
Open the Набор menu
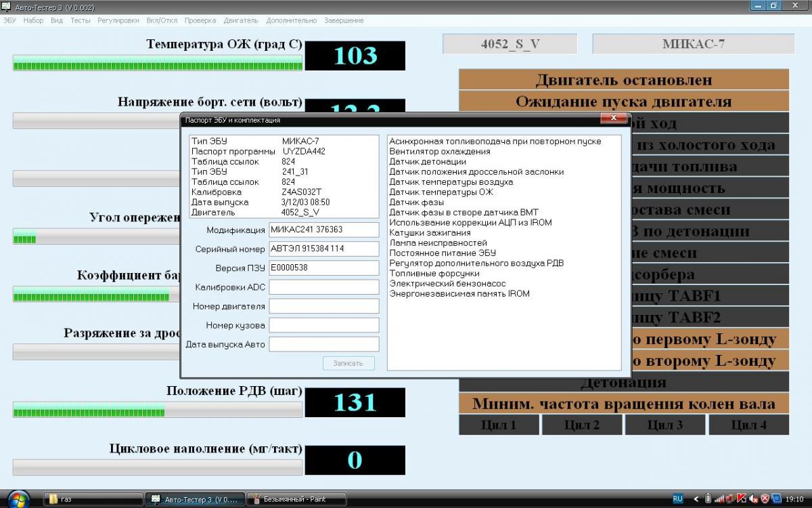click(33, 20)
